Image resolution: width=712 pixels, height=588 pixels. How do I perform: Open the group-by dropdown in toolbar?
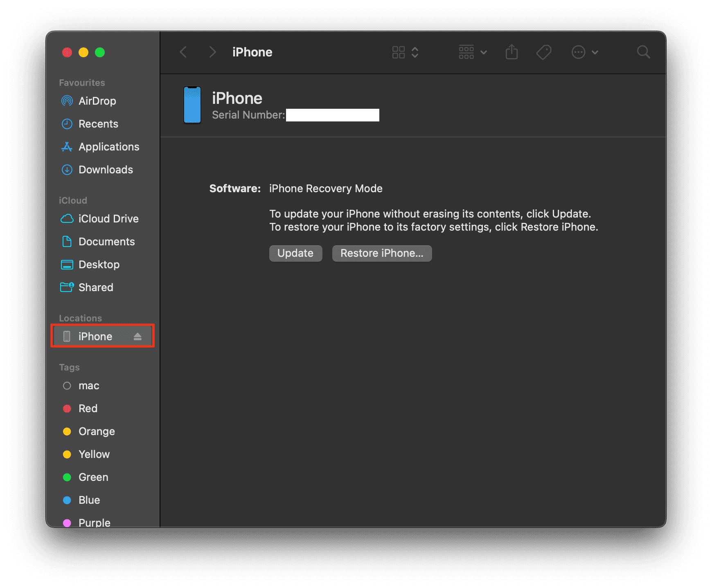473,52
